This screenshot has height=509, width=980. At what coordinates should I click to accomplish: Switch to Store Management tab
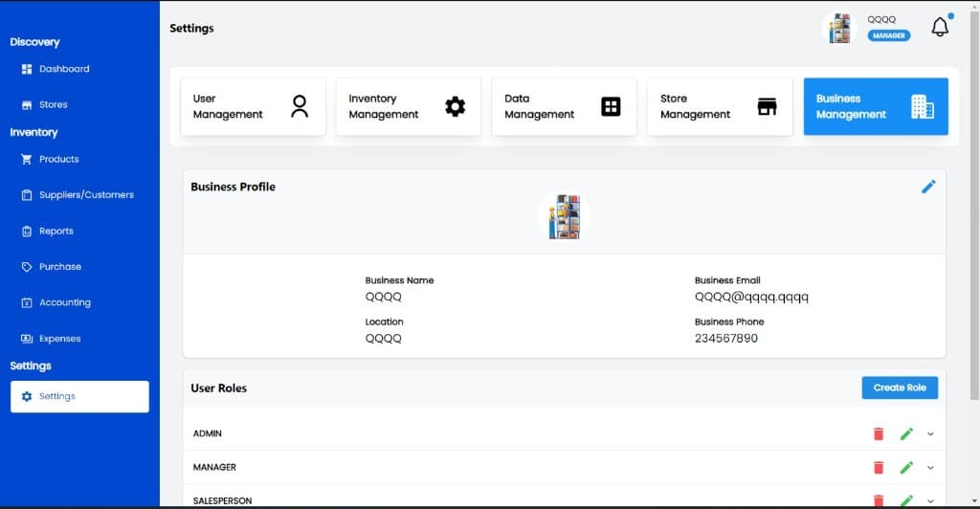point(720,106)
